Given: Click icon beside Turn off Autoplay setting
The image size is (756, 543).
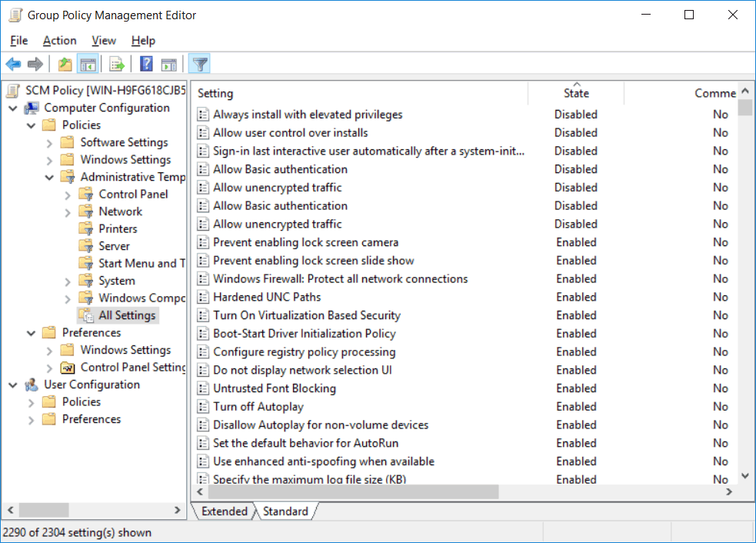Looking at the screenshot, I should 203,407.
